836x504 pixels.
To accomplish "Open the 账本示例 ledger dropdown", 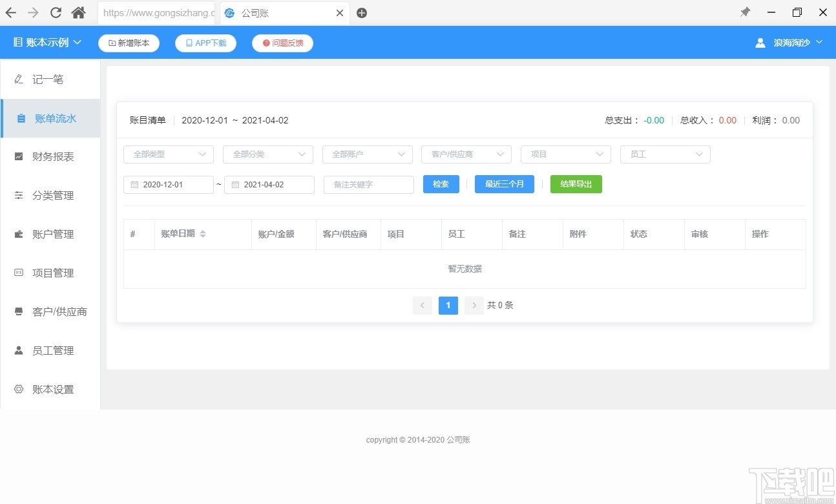I will [x=47, y=43].
